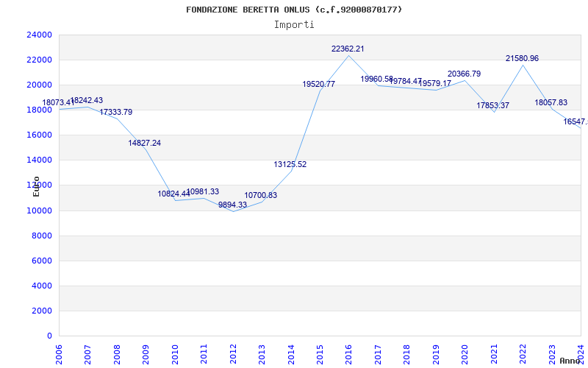588x368 pixels.
Task: Click y-axis tick 2000
Action: tap(42, 311)
